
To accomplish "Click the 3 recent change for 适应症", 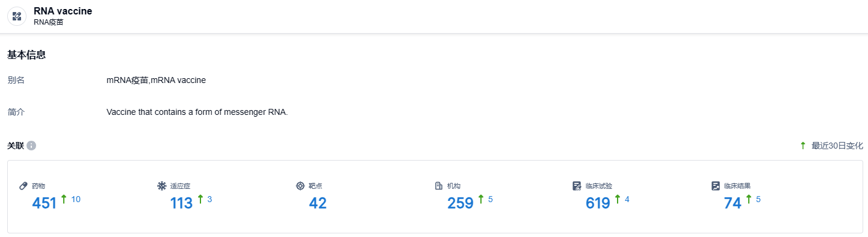I will click(209, 199).
